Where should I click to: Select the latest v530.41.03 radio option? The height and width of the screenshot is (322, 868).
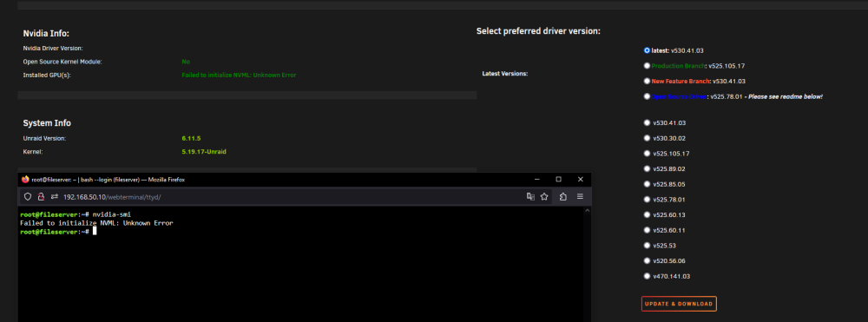(647, 50)
